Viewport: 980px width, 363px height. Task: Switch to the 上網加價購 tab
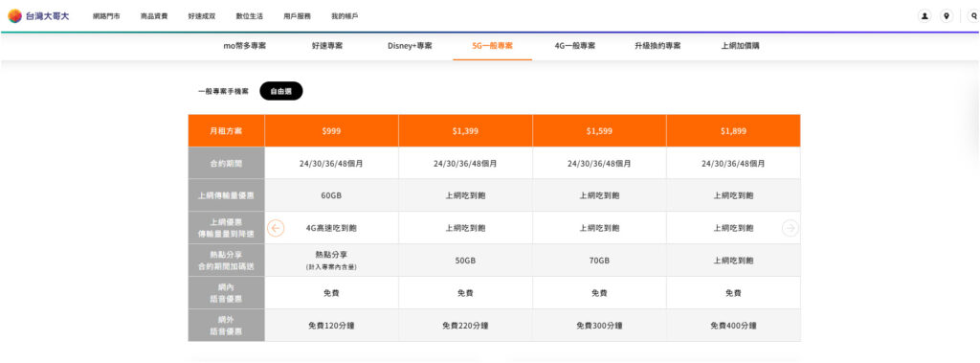point(740,46)
